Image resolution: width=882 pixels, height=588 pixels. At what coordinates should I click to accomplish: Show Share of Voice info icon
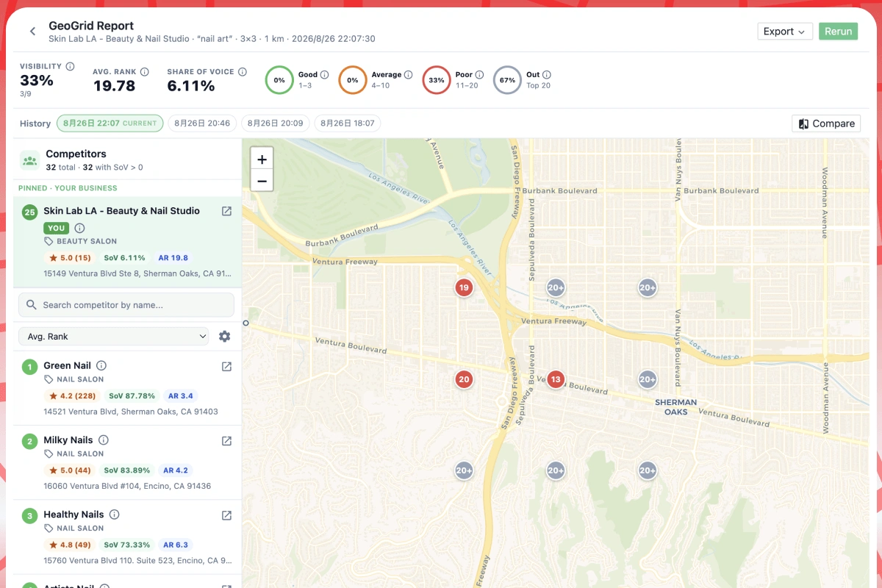[x=243, y=72]
